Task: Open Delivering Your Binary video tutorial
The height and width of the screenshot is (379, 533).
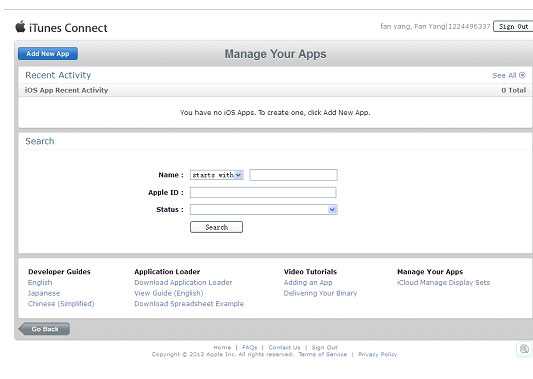Action: 320,293
